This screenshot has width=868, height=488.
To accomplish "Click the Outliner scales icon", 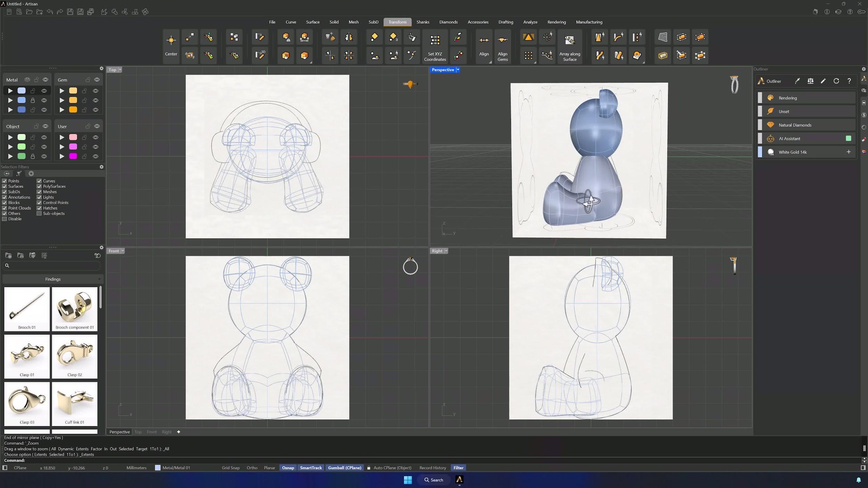I will click(810, 81).
